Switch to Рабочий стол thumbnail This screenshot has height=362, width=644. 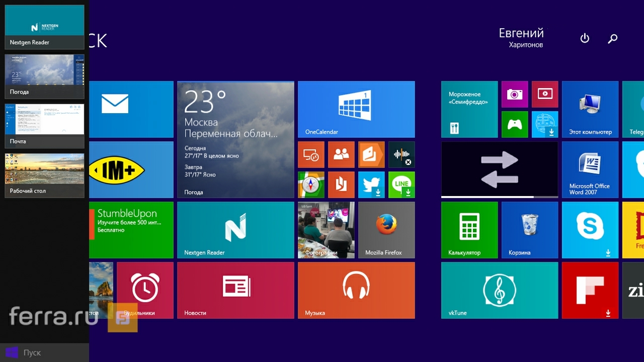click(44, 174)
